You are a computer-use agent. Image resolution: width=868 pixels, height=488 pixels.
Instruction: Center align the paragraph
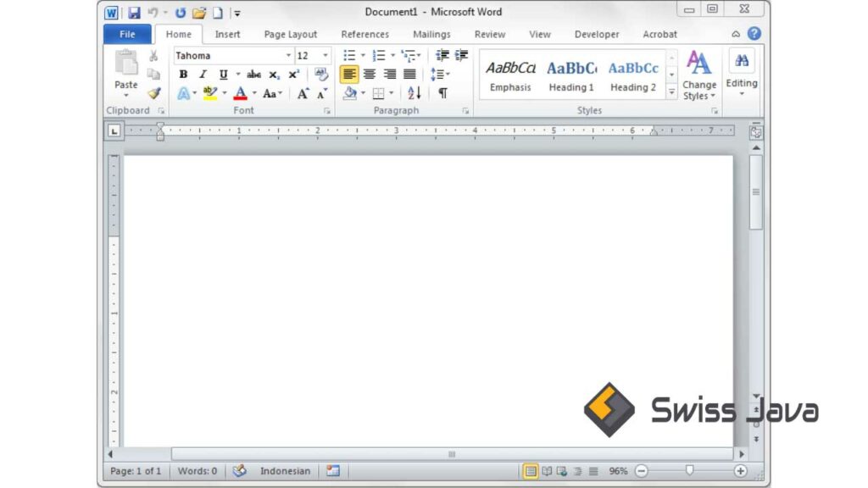[370, 74]
